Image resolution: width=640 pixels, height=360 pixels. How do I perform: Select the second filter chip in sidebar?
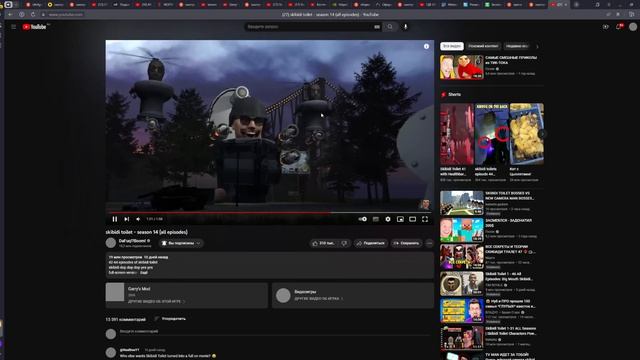[483, 46]
